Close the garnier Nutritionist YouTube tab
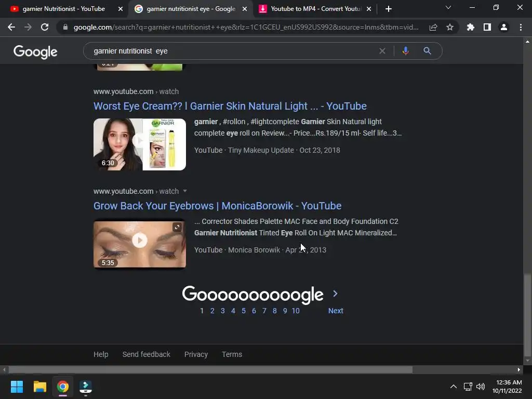This screenshot has height=399, width=532. (x=121, y=9)
